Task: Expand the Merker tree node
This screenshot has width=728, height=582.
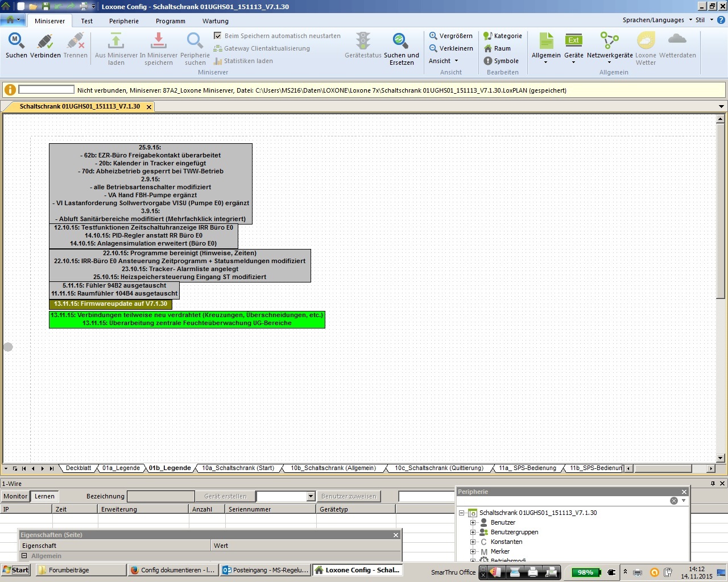Action: click(473, 551)
